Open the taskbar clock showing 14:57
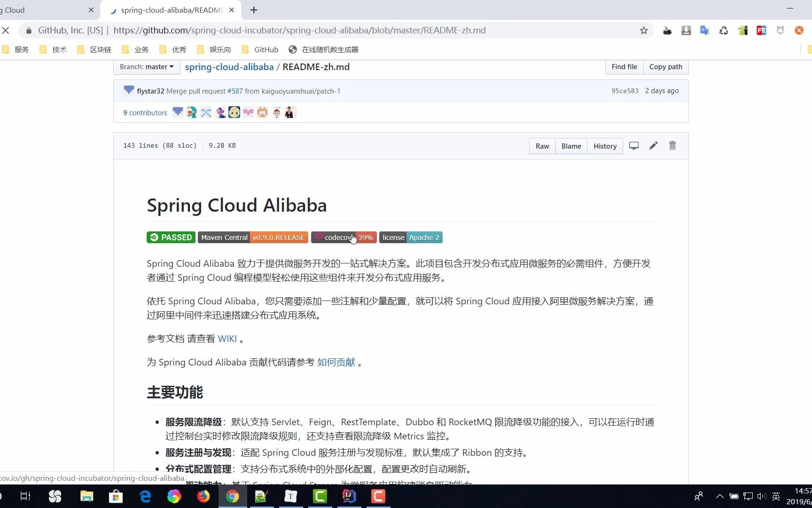This screenshot has height=508, width=812. [x=799, y=496]
